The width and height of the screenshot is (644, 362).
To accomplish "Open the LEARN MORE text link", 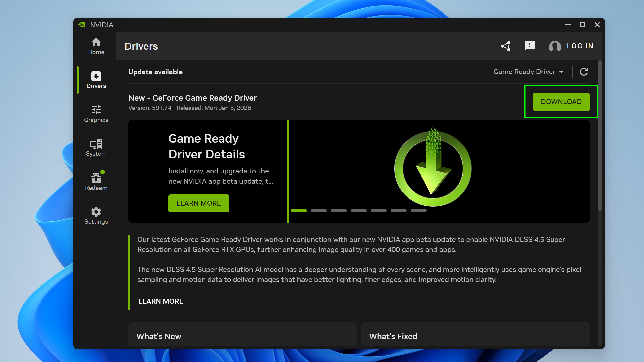I will coord(161,301).
